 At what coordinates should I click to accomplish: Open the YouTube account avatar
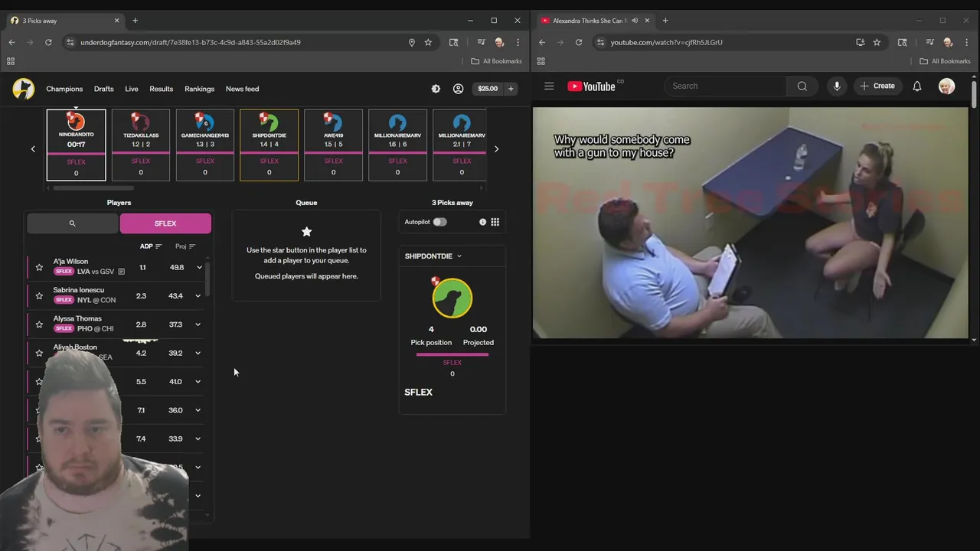coord(947,86)
